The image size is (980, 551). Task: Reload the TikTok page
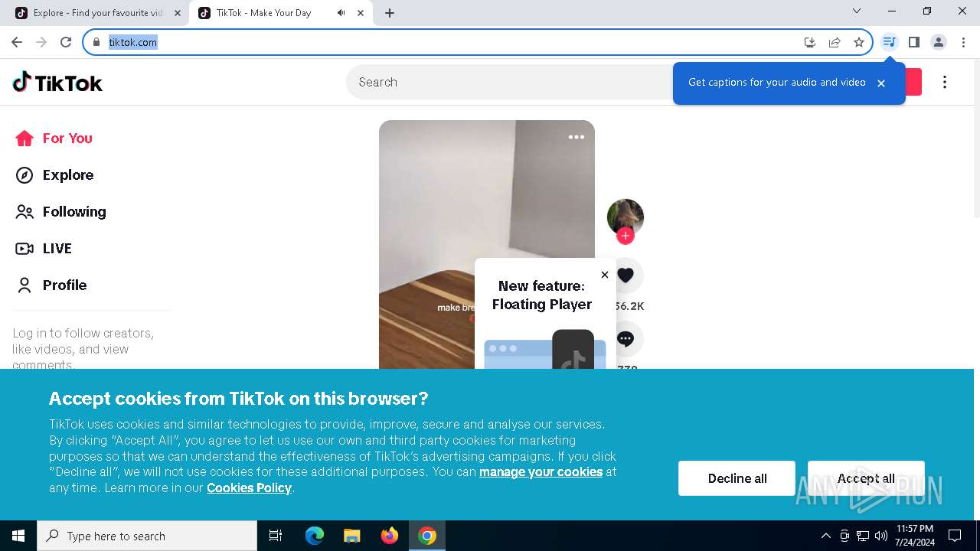point(66,42)
